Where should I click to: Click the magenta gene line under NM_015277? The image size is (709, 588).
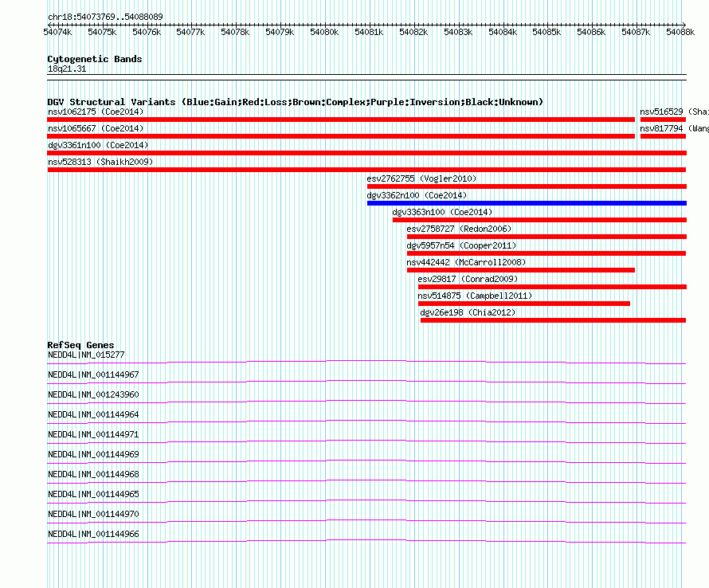(x=366, y=361)
